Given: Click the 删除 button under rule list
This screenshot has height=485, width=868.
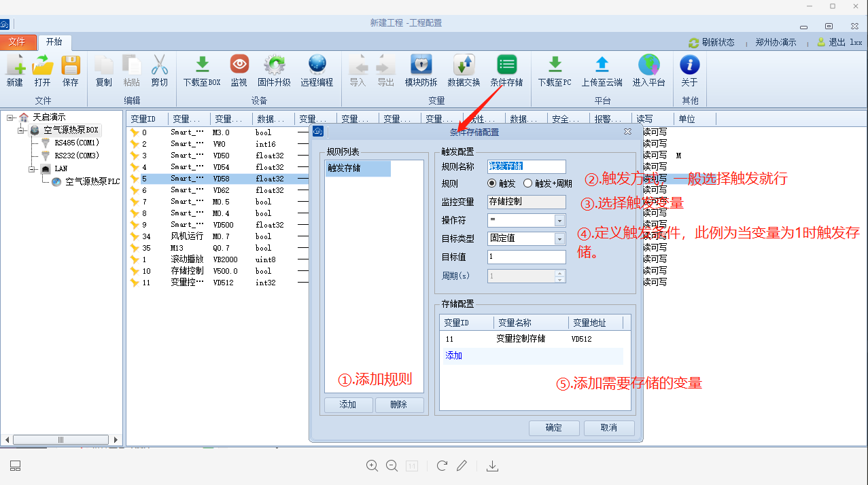Looking at the screenshot, I should pos(399,405).
